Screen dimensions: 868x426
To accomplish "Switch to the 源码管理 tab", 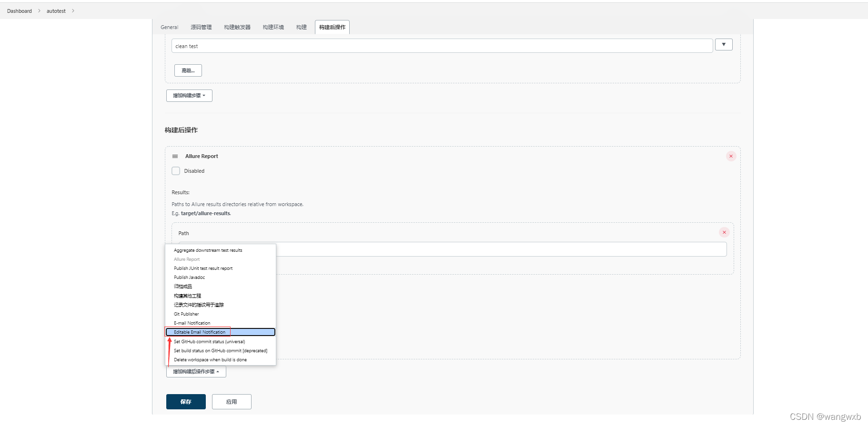I will tap(201, 27).
